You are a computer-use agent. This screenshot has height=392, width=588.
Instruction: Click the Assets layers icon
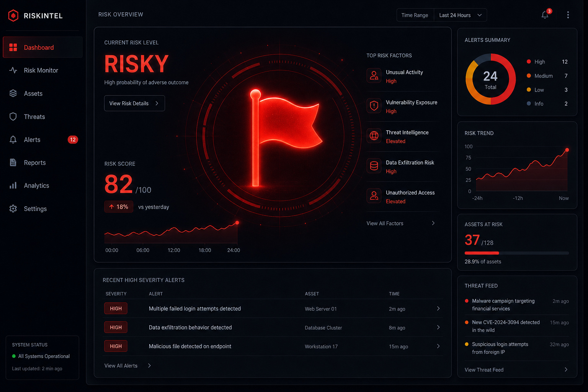(x=13, y=93)
